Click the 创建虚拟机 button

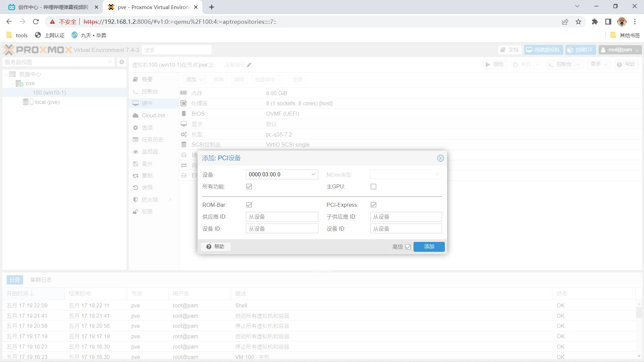click(543, 50)
